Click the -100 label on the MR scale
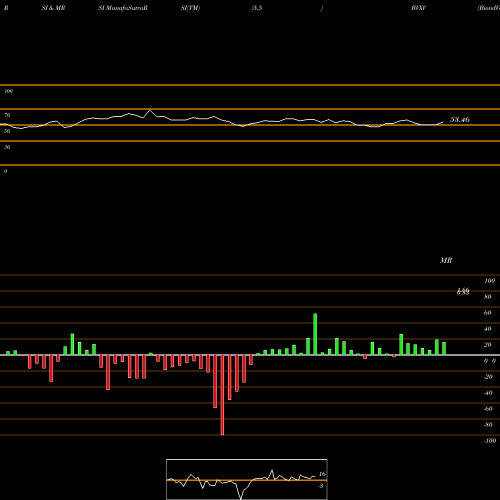This screenshot has width=500, height=500. click(490, 441)
